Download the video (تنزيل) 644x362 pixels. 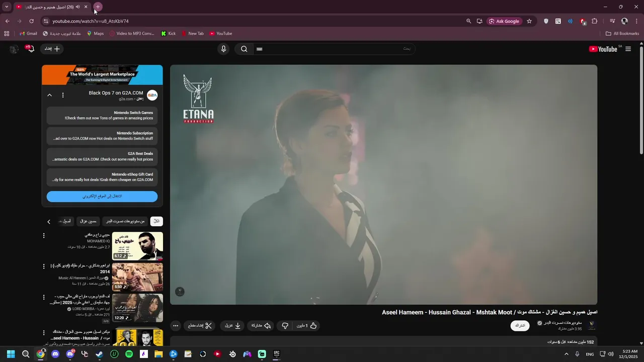click(232, 326)
